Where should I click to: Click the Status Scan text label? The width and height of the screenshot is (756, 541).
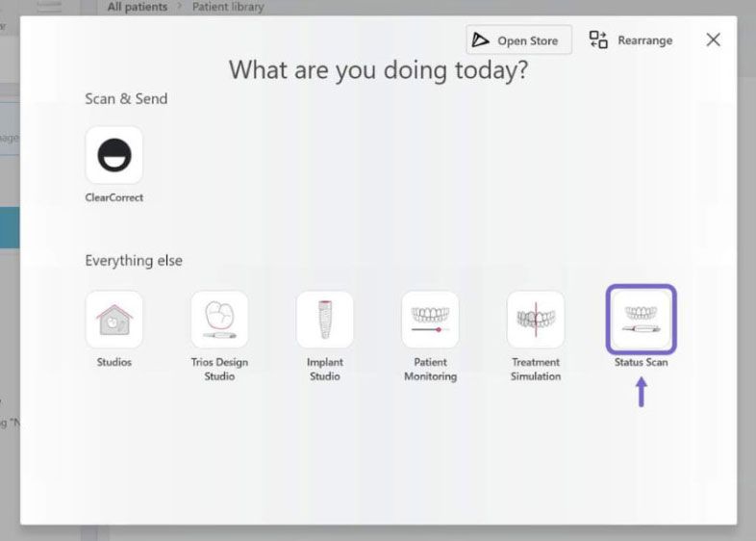click(641, 362)
